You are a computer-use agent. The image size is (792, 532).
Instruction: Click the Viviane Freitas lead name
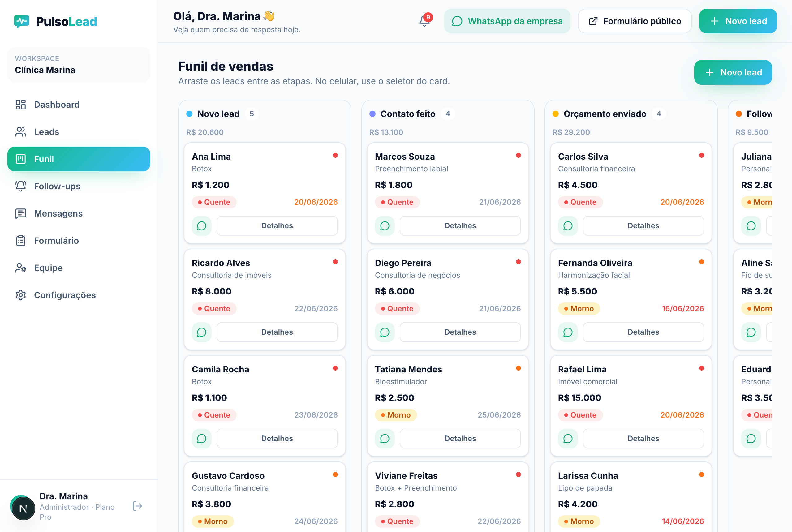[406, 476]
